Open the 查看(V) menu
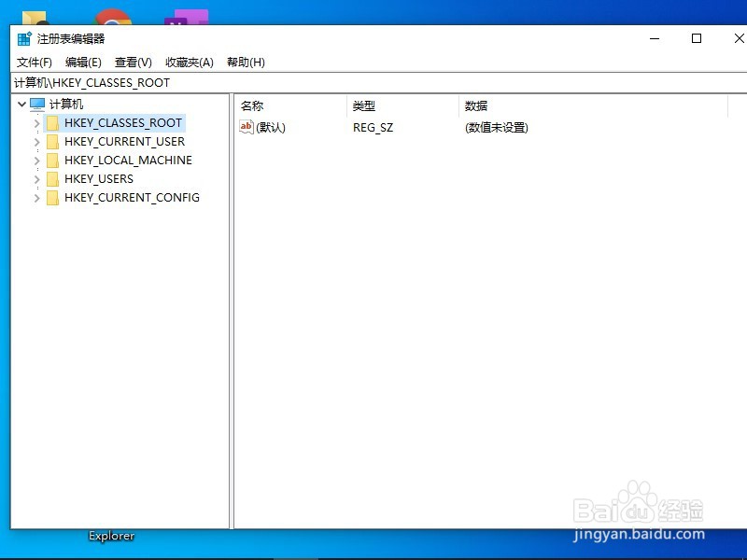Image resolution: width=747 pixels, height=560 pixels. (x=133, y=62)
